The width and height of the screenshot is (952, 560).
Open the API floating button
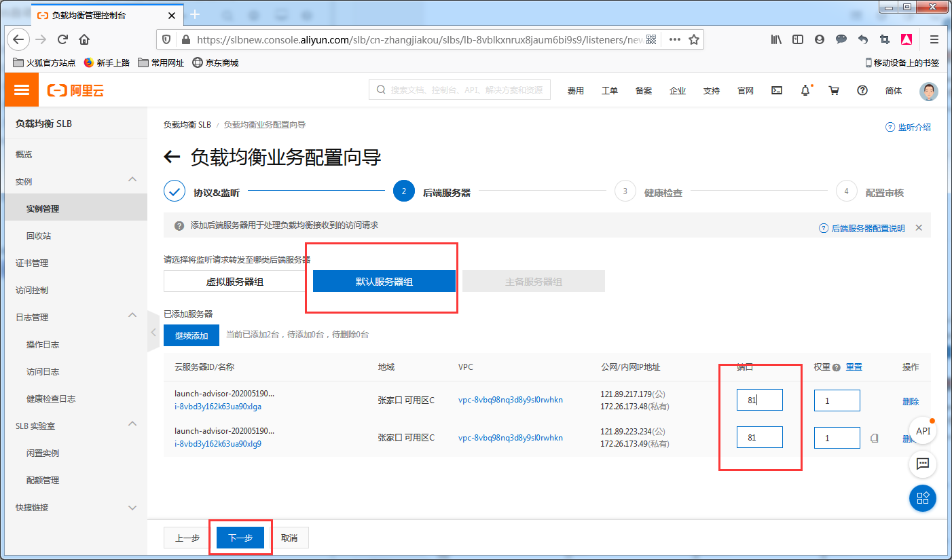[x=923, y=431]
